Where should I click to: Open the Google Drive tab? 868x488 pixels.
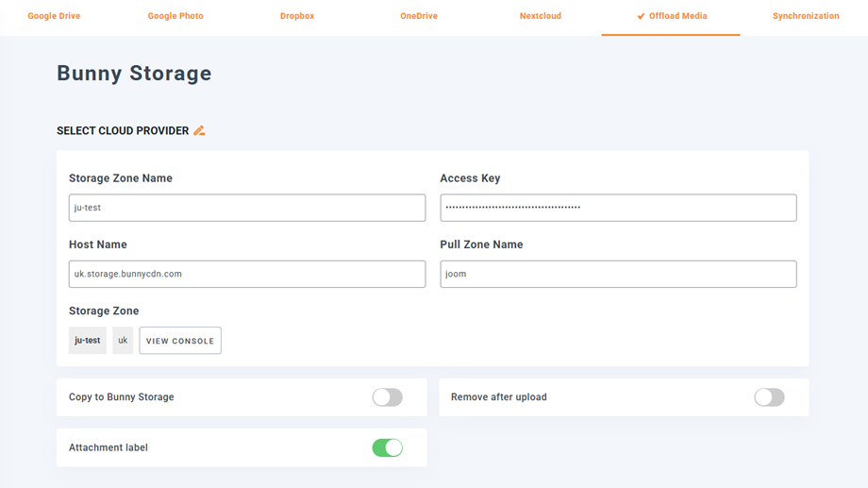(x=54, y=16)
